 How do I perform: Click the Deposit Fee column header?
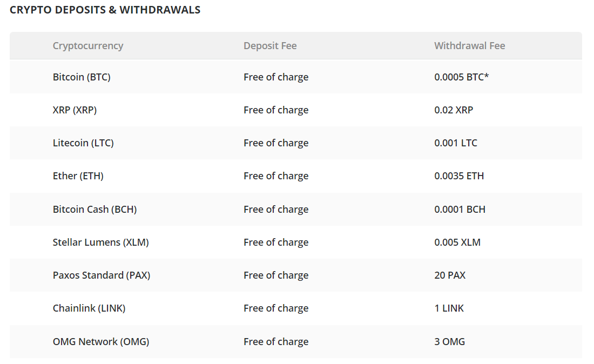[270, 46]
